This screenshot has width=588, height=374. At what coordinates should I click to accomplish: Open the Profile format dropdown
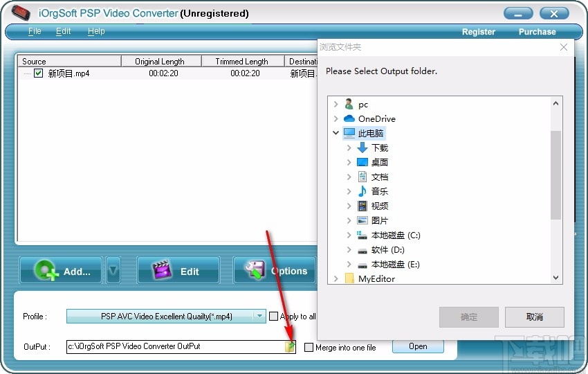(x=259, y=317)
